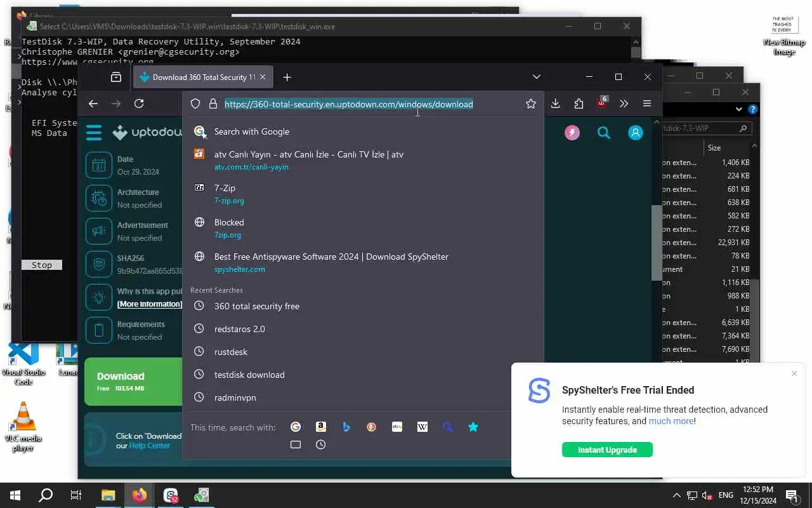Click the Uptodown logo
The image size is (812, 508).
pyautogui.click(x=147, y=132)
